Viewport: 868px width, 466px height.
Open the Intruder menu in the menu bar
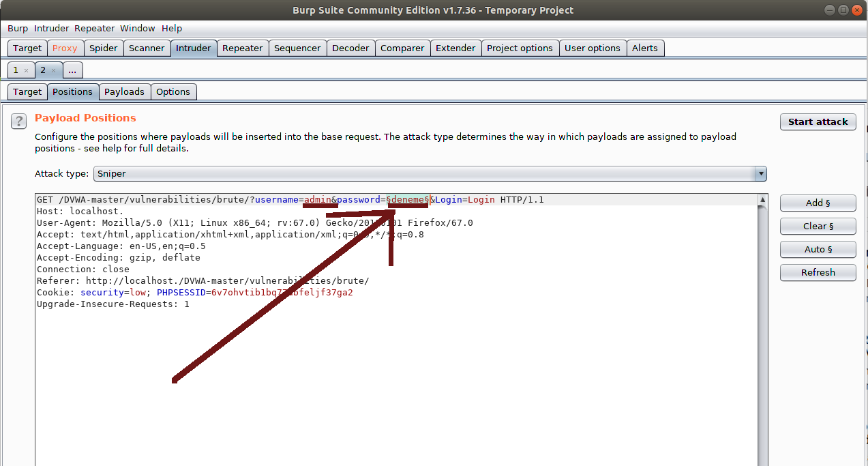[x=52, y=28]
